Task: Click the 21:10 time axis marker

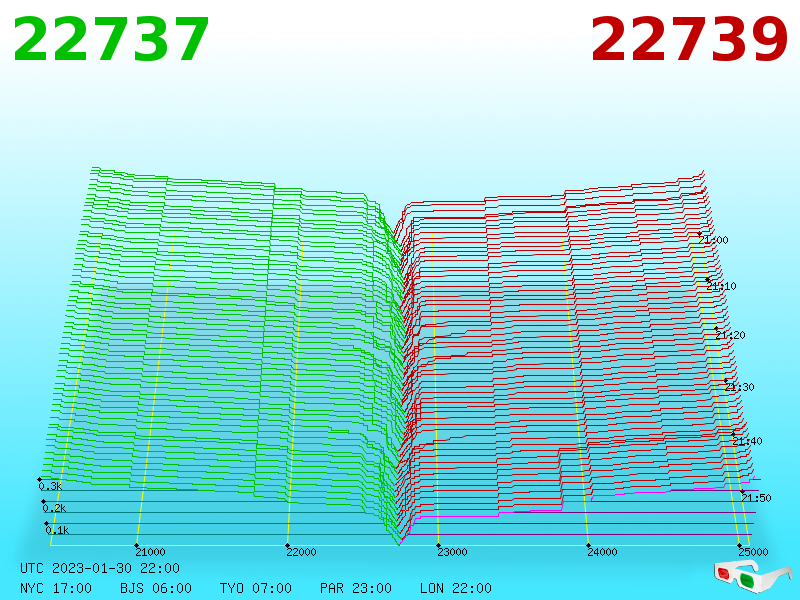Action: (721, 286)
